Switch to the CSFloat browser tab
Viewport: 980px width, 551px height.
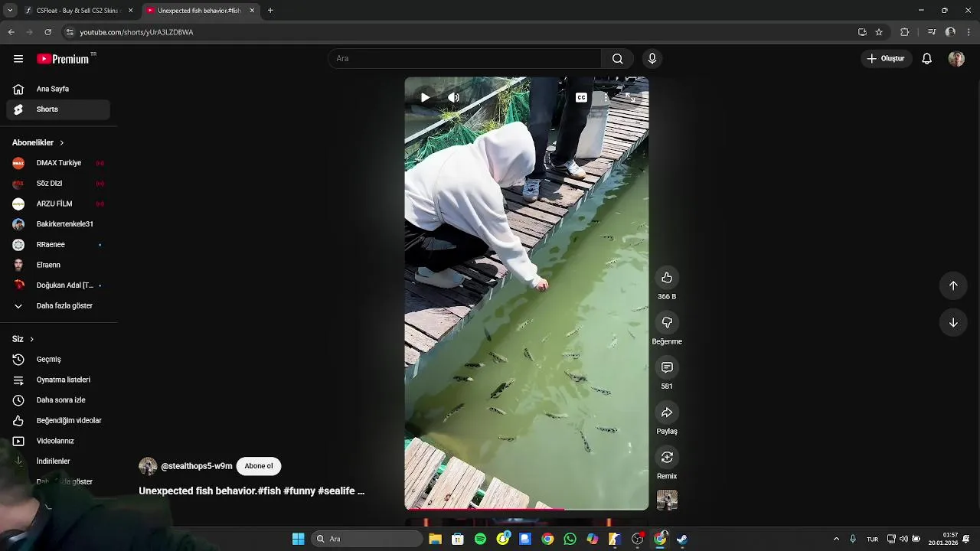[x=78, y=11]
